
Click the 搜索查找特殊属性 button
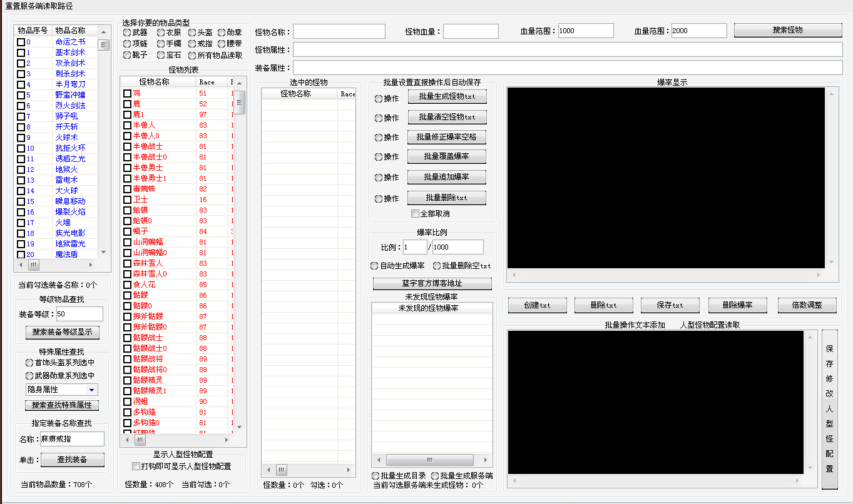coord(62,405)
